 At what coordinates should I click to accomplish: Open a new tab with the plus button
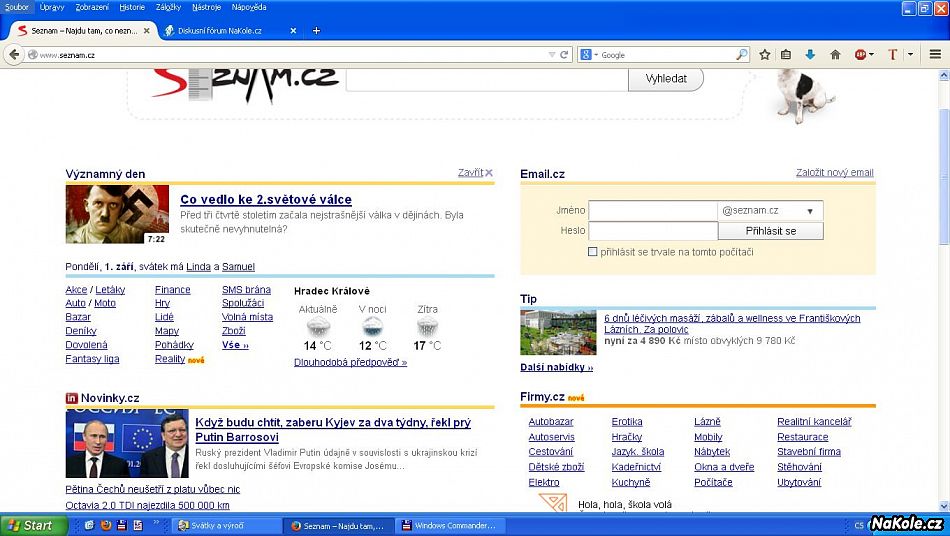[316, 30]
